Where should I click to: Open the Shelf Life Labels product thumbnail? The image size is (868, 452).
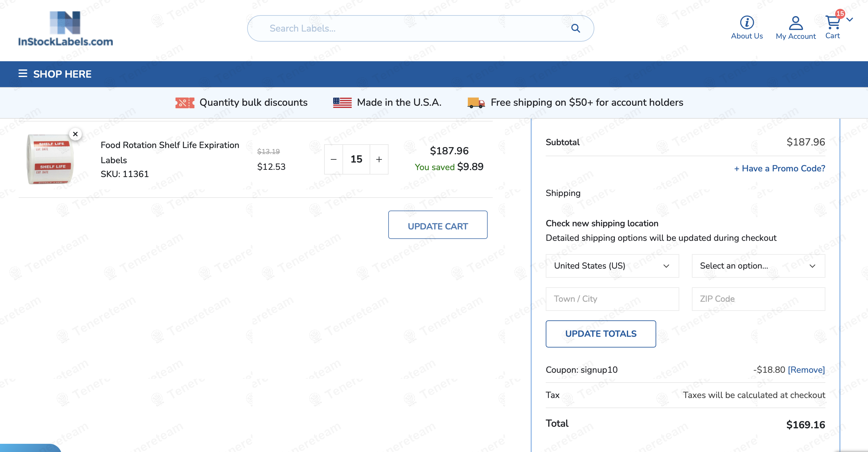(x=50, y=159)
